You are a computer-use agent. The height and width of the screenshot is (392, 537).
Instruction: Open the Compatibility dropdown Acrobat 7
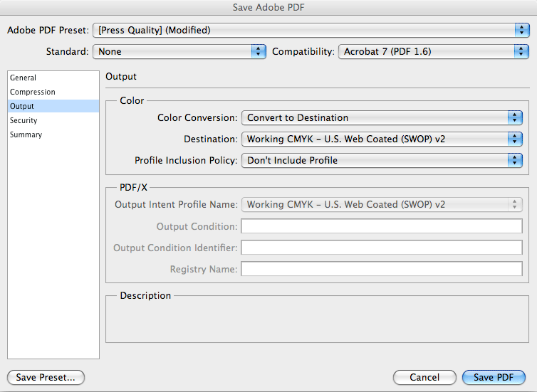(x=434, y=52)
